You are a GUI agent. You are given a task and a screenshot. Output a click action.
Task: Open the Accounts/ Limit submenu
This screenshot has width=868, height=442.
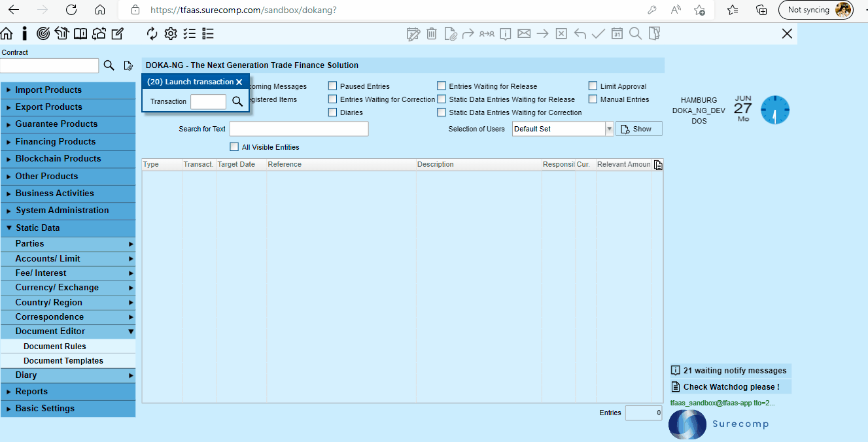click(68, 259)
